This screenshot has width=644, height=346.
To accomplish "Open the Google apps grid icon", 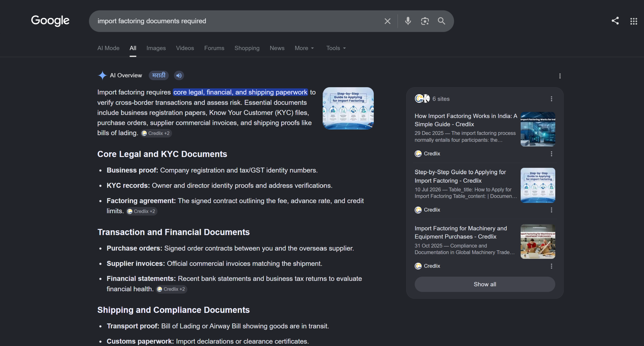I will 634,21.
